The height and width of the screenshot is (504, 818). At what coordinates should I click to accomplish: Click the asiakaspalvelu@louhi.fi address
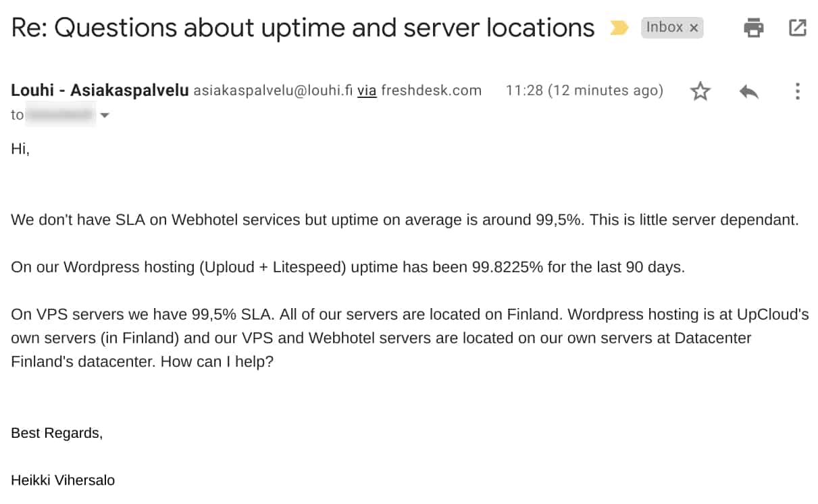(x=273, y=91)
